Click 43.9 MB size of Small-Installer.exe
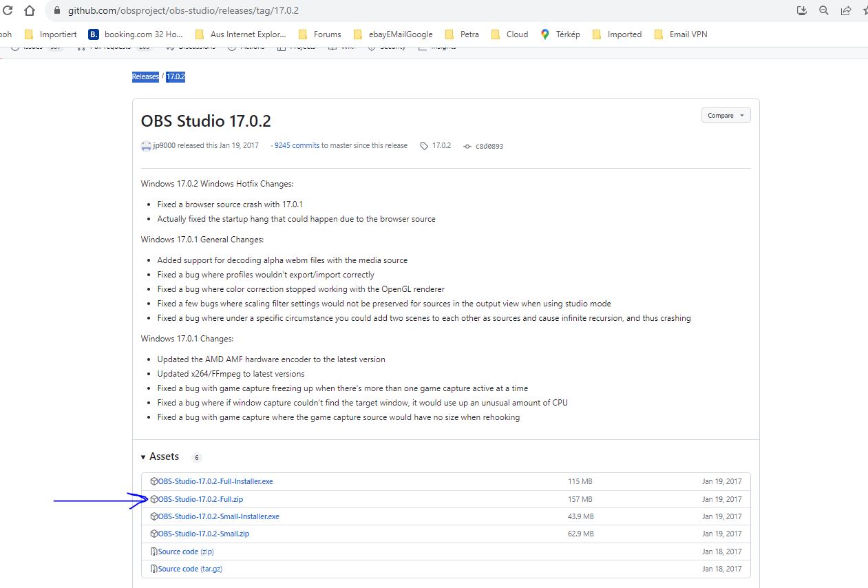The height and width of the screenshot is (588, 868). [580, 516]
